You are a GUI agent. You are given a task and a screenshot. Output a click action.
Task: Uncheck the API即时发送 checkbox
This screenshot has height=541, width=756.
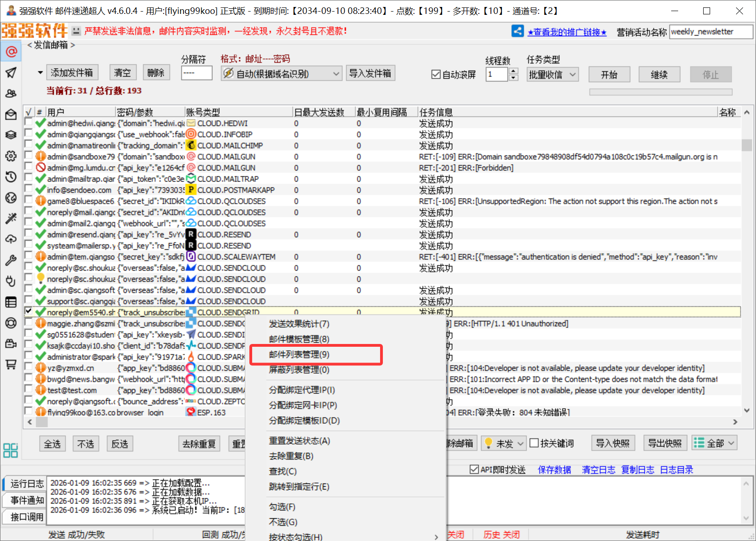click(474, 470)
